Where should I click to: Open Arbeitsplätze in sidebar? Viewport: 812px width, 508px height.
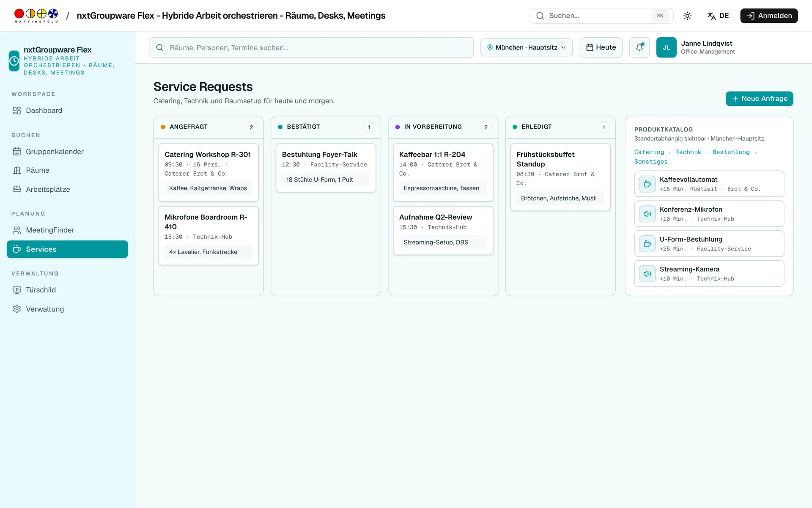click(67, 189)
